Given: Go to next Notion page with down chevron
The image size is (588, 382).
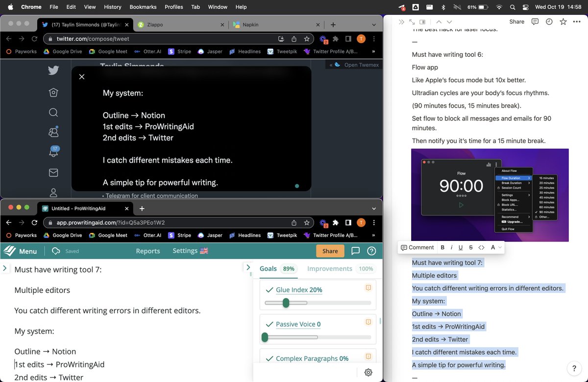Looking at the screenshot, I should 449,22.
